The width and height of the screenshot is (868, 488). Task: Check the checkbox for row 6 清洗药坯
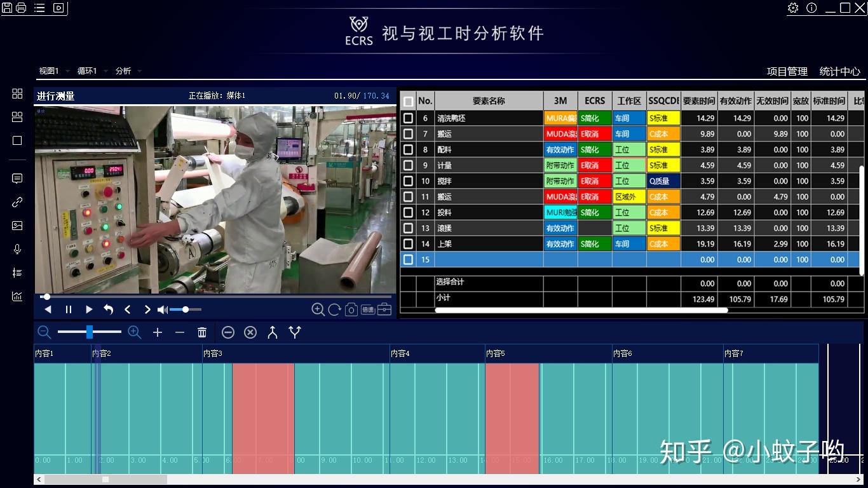[x=409, y=118]
